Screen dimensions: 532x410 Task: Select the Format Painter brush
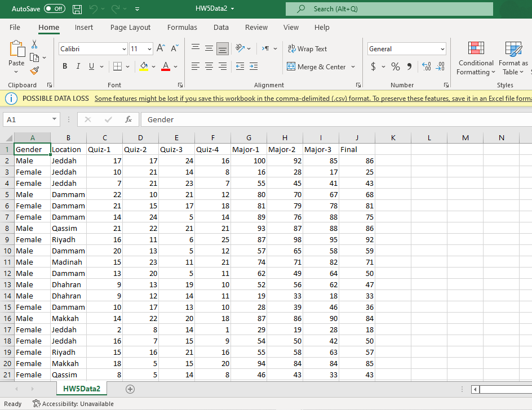point(34,70)
